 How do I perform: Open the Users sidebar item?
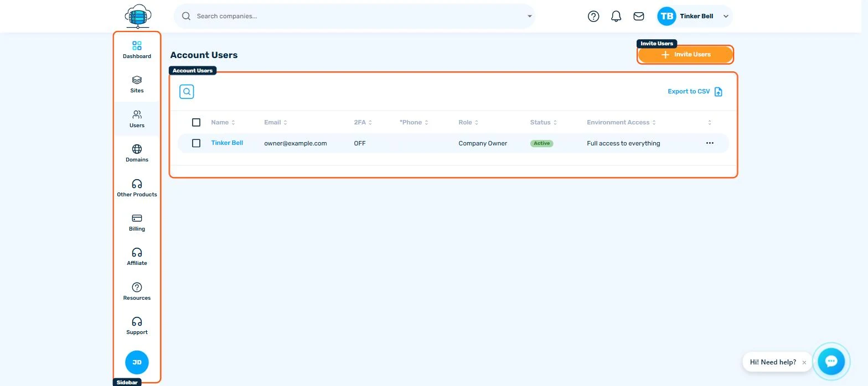137,119
